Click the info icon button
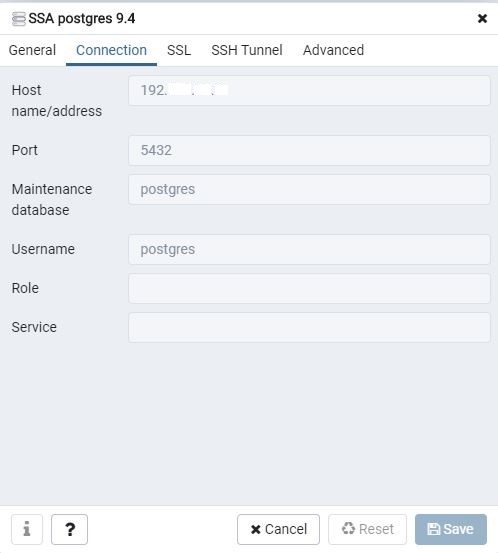 point(27,529)
